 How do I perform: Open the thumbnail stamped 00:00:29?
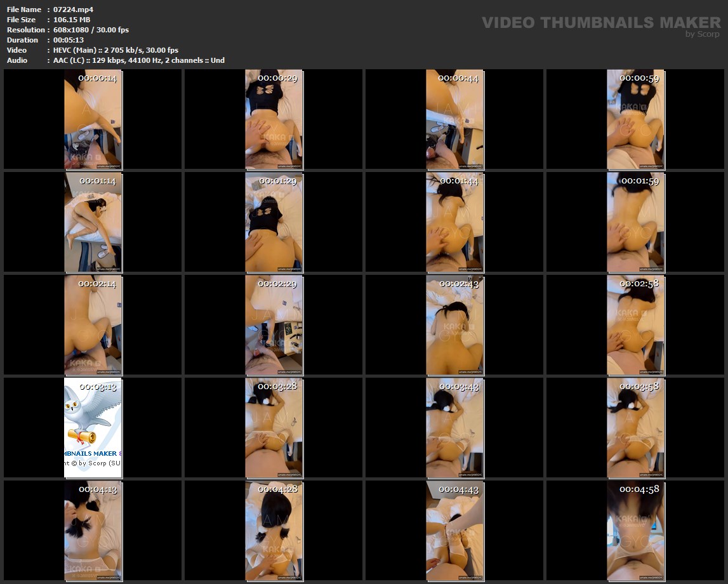tap(274, 119)
